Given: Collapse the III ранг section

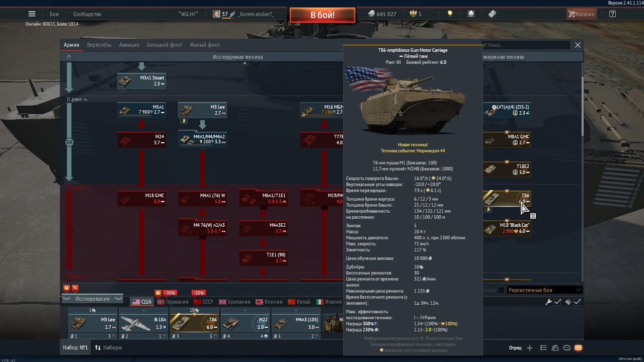Looking at the screenshot, I should [x=77, y=188].
